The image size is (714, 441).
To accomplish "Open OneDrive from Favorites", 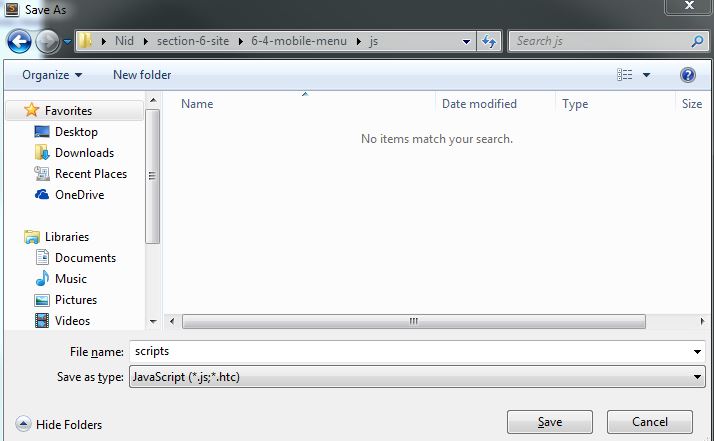I will click(x=78, y=195).
